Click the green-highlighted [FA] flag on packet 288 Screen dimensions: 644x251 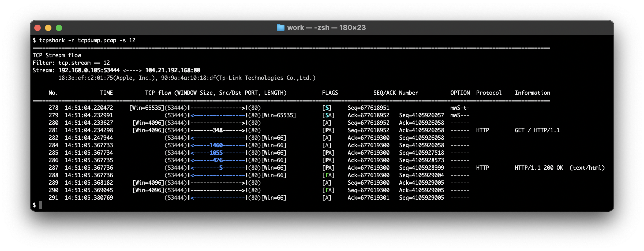pos(328,175)
